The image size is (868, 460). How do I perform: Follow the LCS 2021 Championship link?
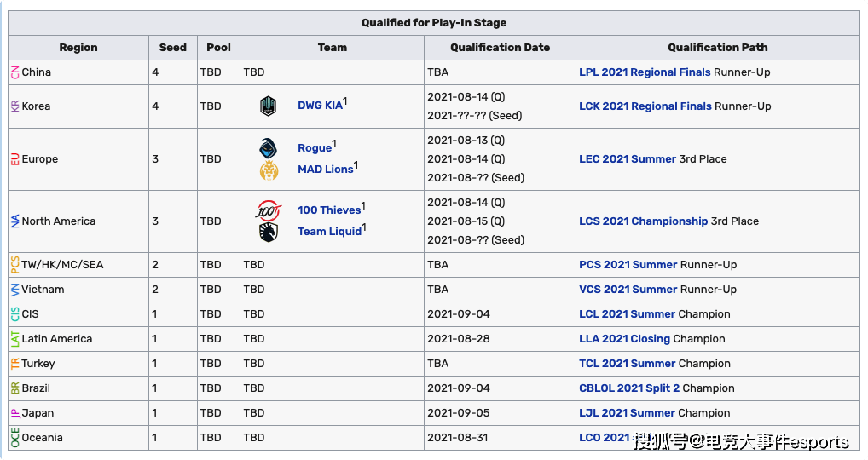643,221
